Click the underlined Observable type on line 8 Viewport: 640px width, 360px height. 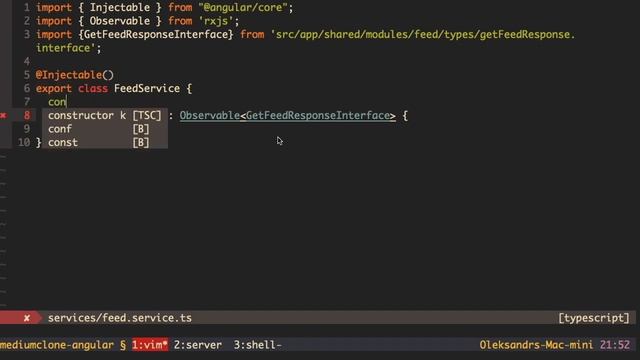[210, 116]
